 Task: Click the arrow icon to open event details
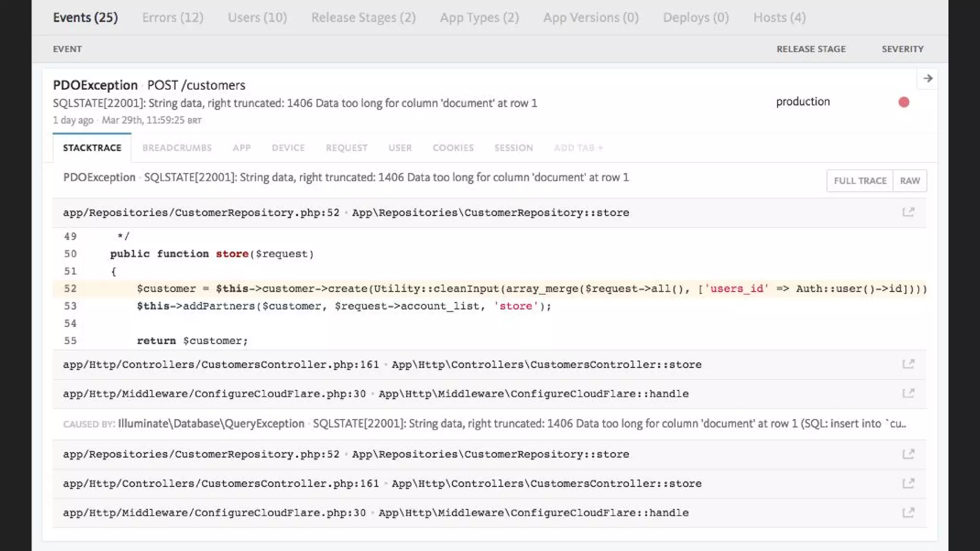pyautogui.click(x=927, y=78)
